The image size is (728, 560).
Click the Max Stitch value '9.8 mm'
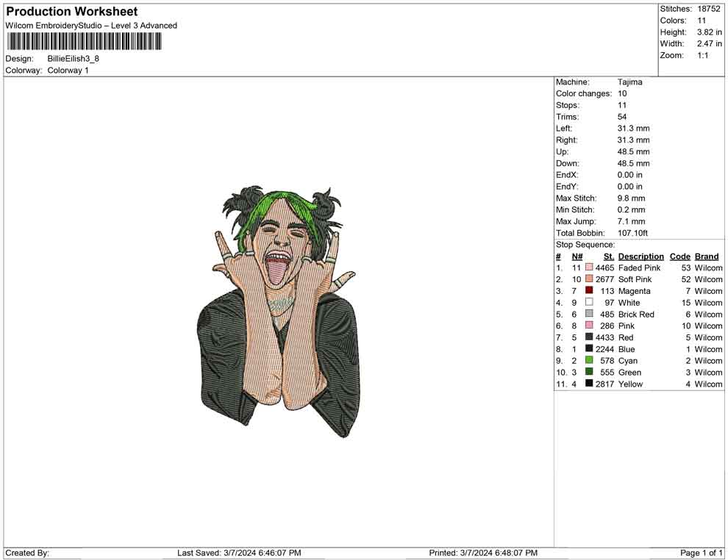click(632, 198)
